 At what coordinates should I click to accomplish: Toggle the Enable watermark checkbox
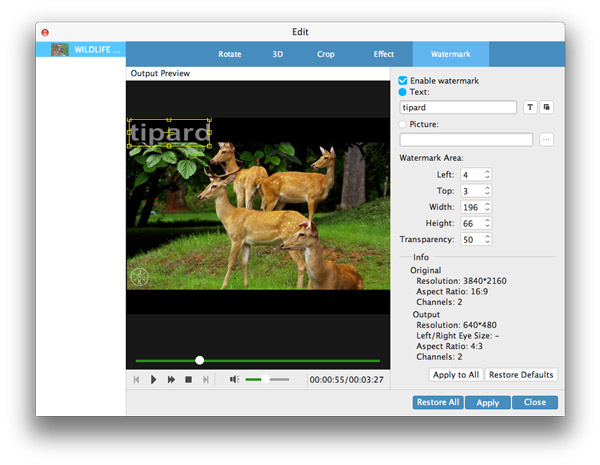tap(403, 80)
